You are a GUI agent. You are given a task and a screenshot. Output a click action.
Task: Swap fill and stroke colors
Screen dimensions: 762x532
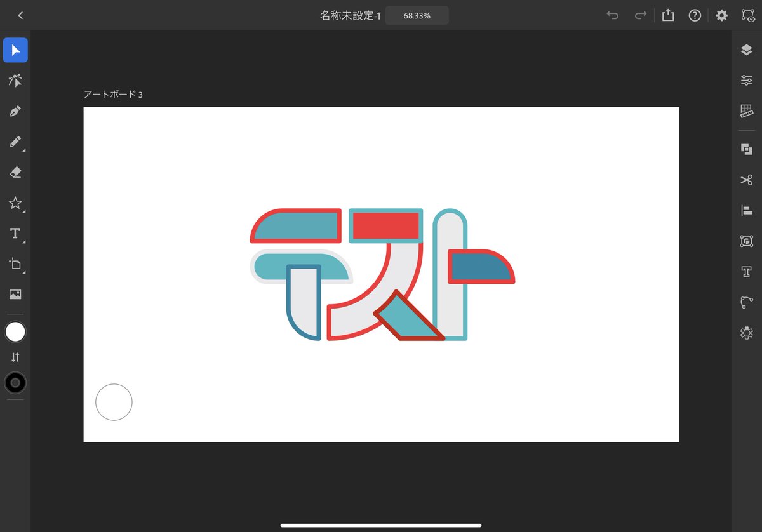[x=15, y=357]
